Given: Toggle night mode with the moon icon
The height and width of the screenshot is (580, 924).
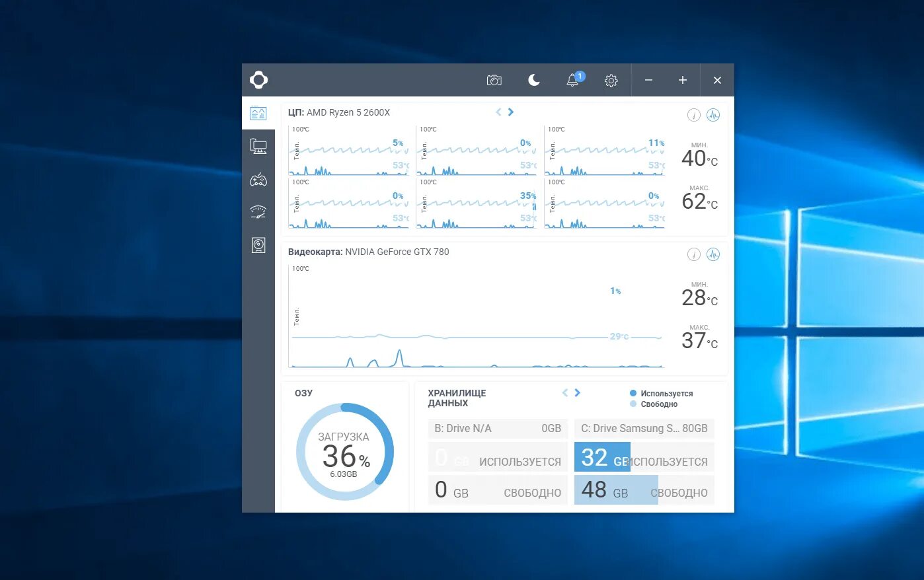Looking at the screenshot, I should 534,80.
